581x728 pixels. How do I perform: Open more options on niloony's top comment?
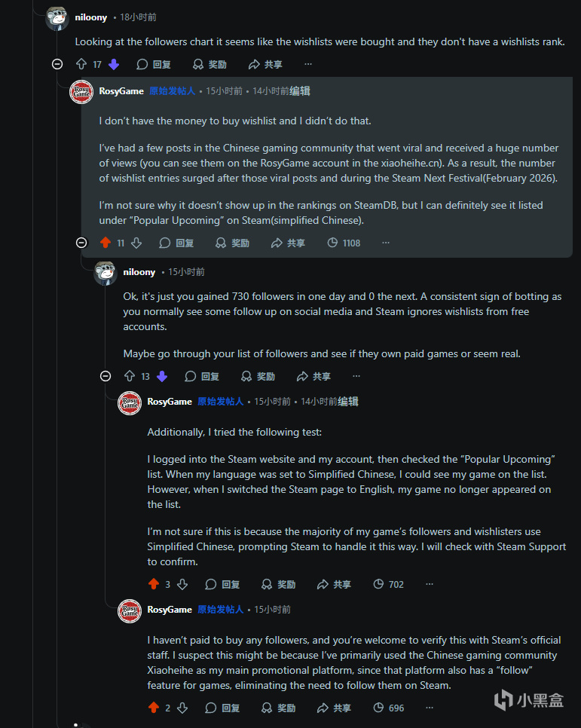[x=307, y=65]
